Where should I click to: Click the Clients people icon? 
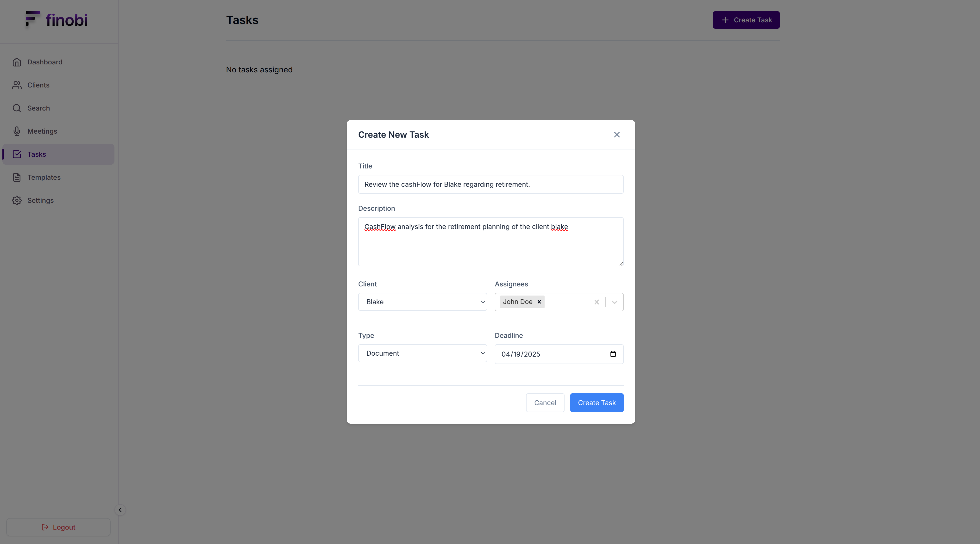coord(17,85)
